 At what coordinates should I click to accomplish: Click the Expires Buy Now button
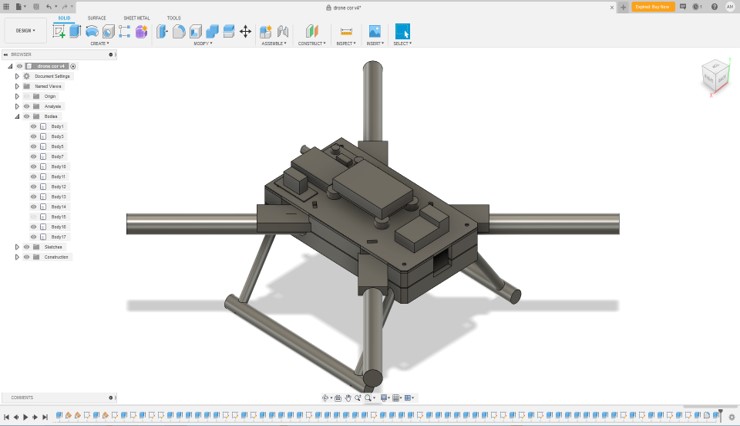(x=653, y=7)
